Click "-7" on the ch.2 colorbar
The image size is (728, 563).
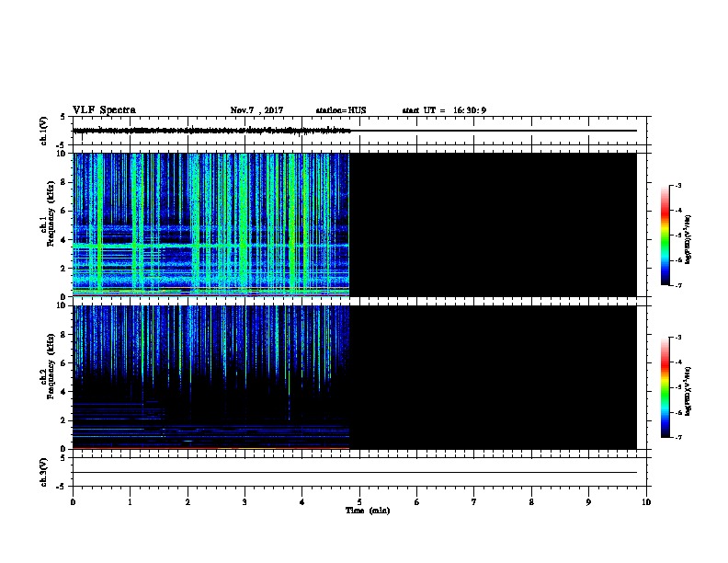click(678, 437)
